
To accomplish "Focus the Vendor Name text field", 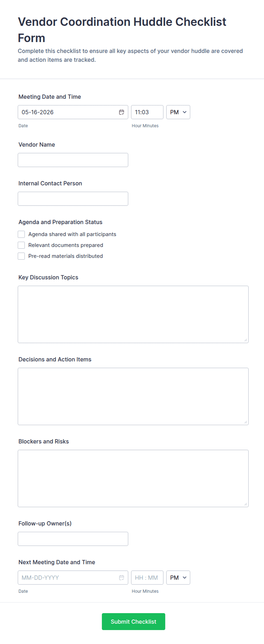I will coord(73,160).
